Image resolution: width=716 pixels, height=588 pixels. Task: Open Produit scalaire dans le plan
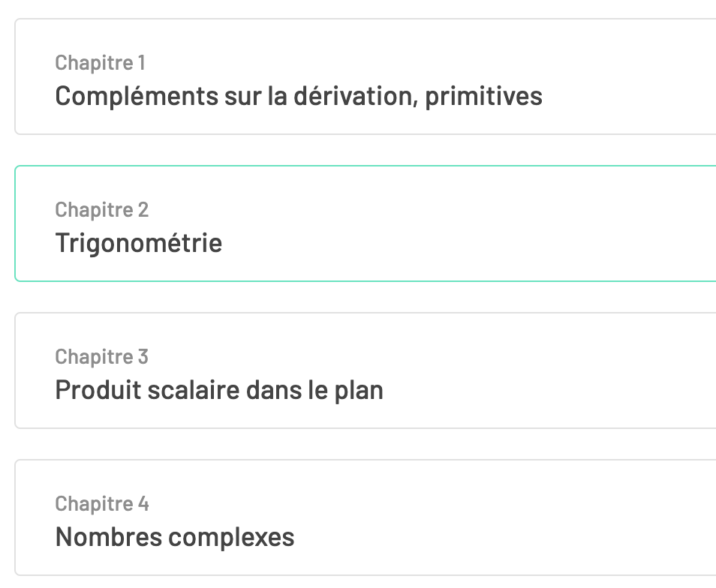click(219, 390)
